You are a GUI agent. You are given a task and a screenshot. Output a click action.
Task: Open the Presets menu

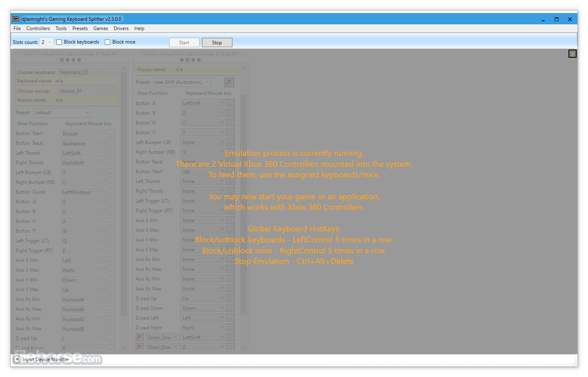80,28
